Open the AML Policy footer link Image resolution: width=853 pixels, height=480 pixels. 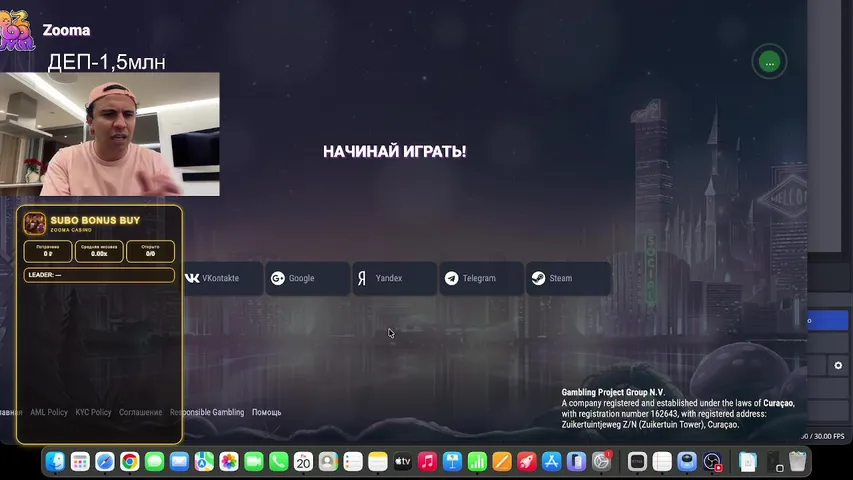coord(49,412)
